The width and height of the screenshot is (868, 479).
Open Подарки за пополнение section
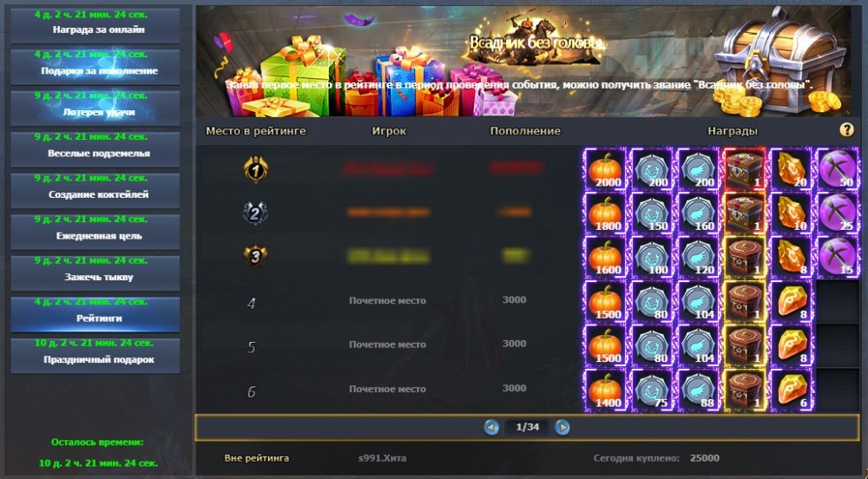point(95,68)
